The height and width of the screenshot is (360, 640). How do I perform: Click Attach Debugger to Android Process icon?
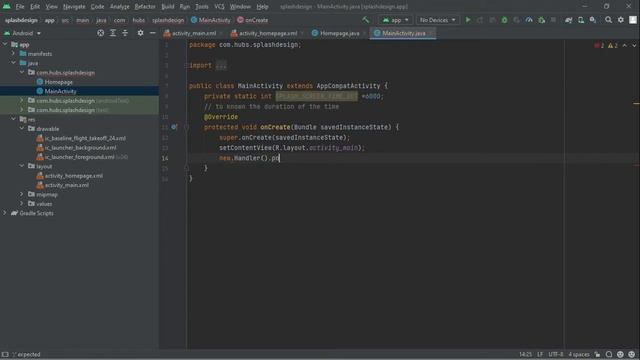click(x=541, y=20)
